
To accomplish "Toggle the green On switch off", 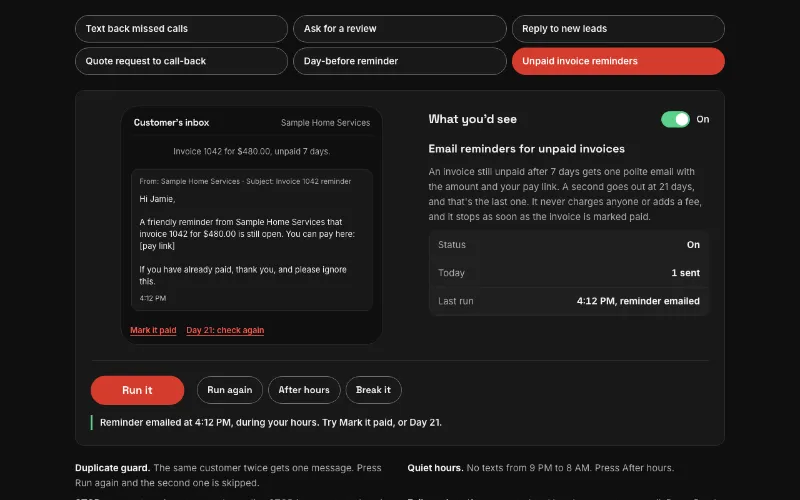I will pyautogui.click(x=675, y=119).
